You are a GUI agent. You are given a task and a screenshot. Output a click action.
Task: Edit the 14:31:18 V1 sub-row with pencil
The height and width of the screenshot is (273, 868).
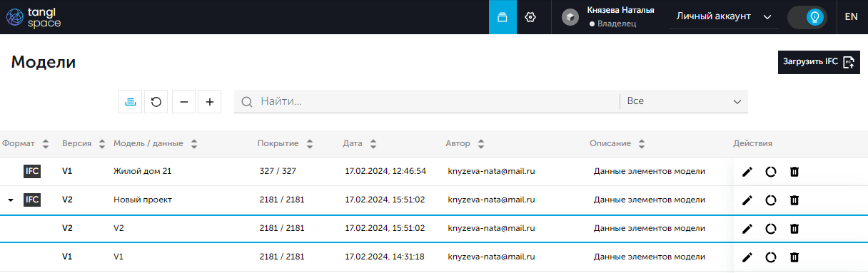point(747,257)
